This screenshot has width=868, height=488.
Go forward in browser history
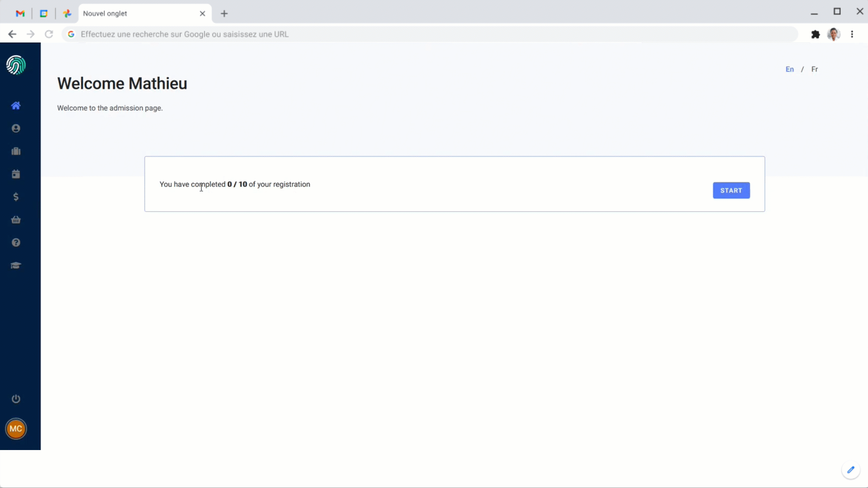[30, 34]
